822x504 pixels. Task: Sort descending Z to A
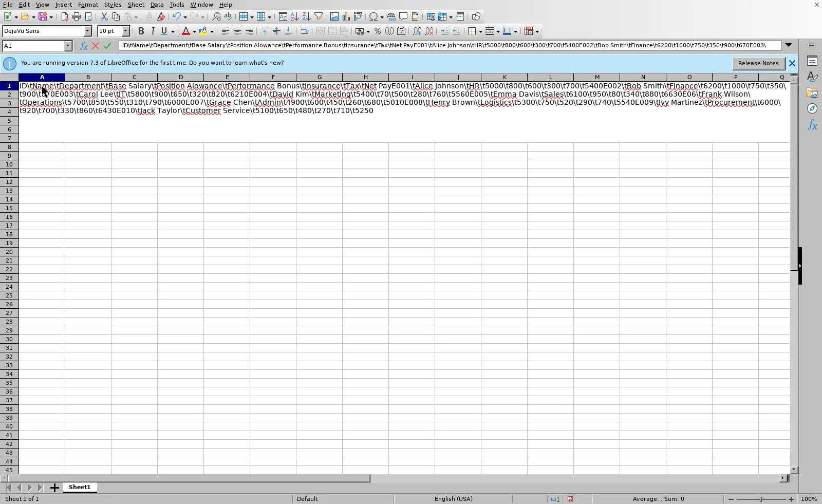[307, 16]
